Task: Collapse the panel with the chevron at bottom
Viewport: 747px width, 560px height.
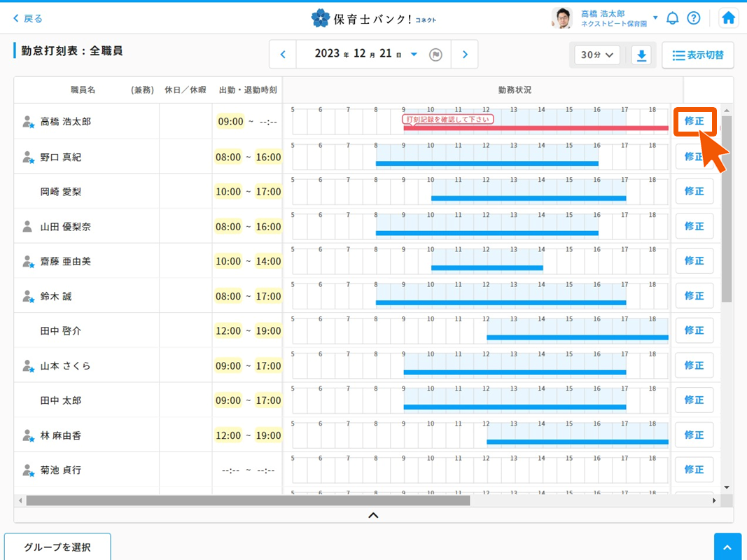Action: point(373,515)
